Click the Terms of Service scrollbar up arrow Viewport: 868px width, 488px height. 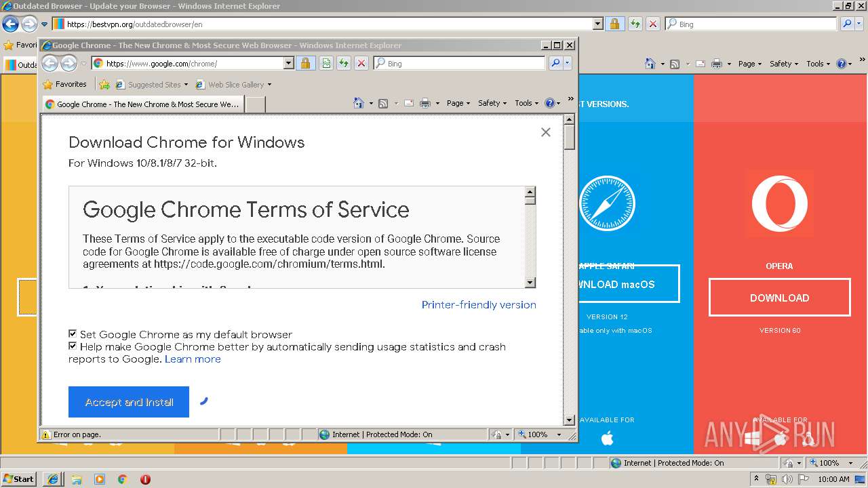(x=530, y=192)
